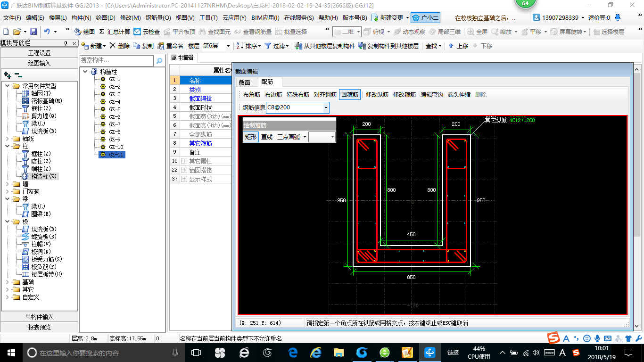Click 查看钢筋量 tool
Viewport: 644px width, 362px height.
(253, 32)
